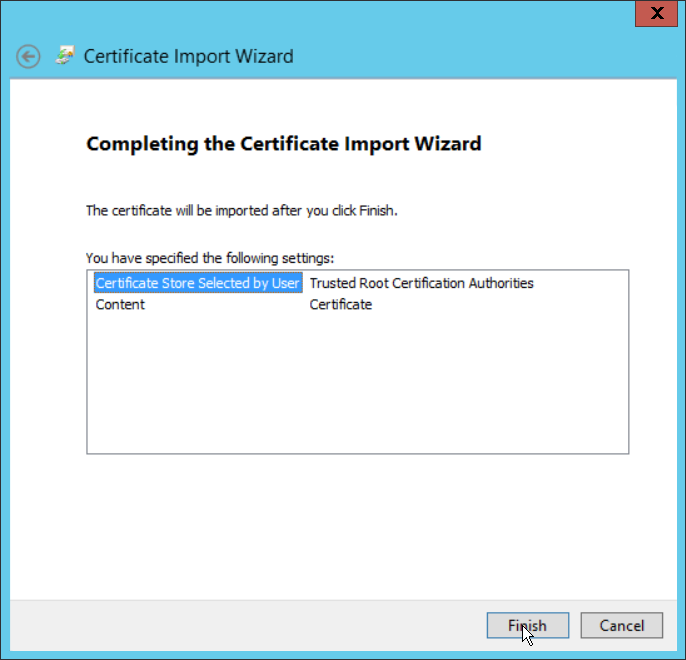
Task: Click empty space inside the settings list box
Action: [x=357, y=390]
